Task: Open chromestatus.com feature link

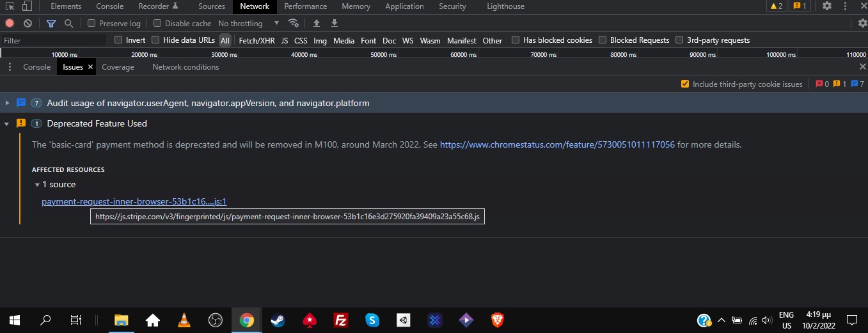Action: [x=557, y=144]
